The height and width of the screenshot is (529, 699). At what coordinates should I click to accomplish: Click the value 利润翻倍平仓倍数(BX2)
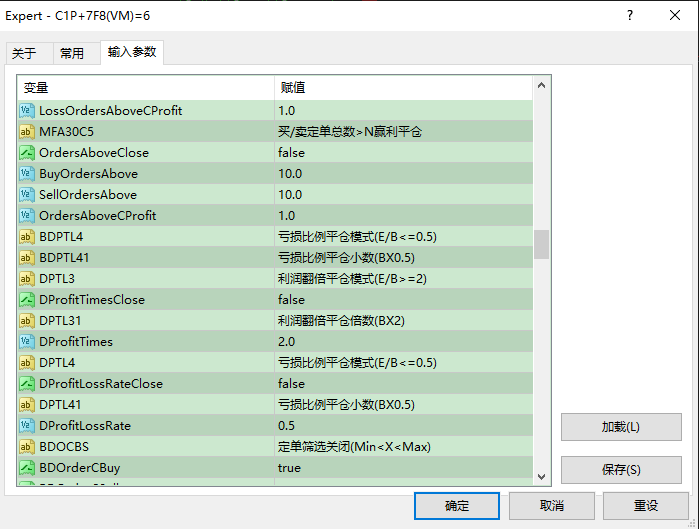tap(341, 320)
